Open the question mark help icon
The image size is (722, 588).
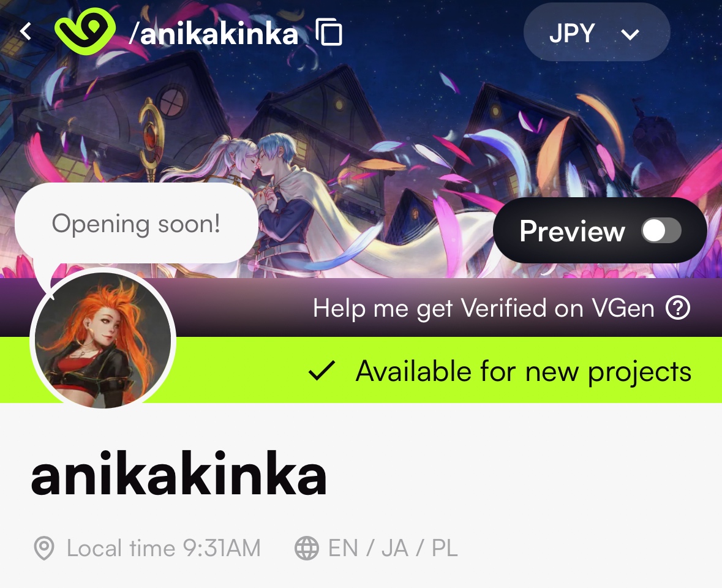pos(678,307)
